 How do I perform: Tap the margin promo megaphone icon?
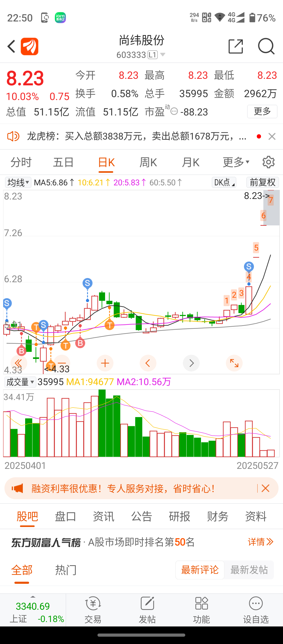[x=17, y=488]
